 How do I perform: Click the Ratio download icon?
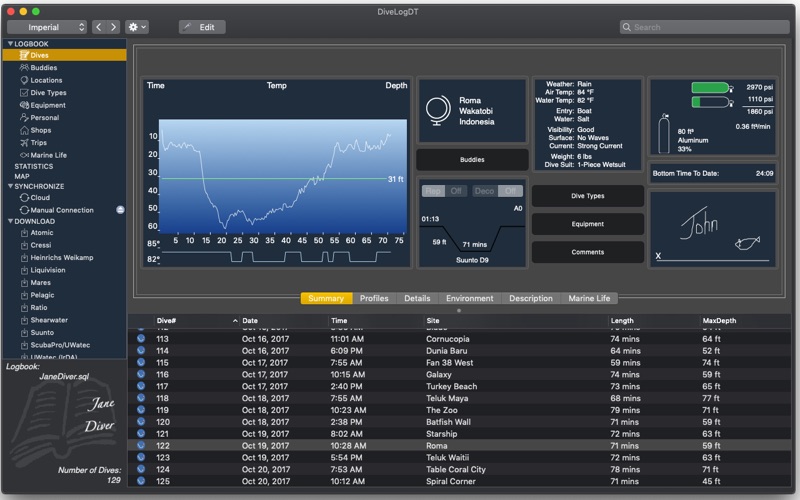click(x=24, y=308)
